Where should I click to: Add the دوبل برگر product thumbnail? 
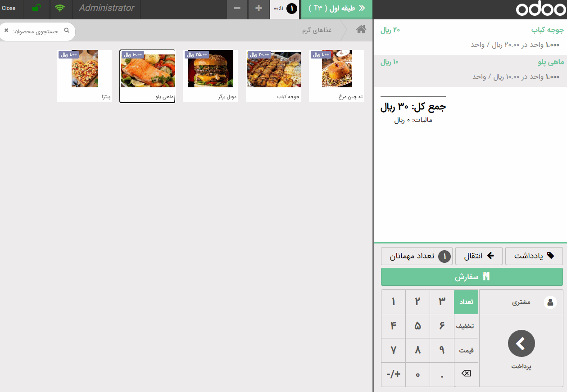pos(210,75)
